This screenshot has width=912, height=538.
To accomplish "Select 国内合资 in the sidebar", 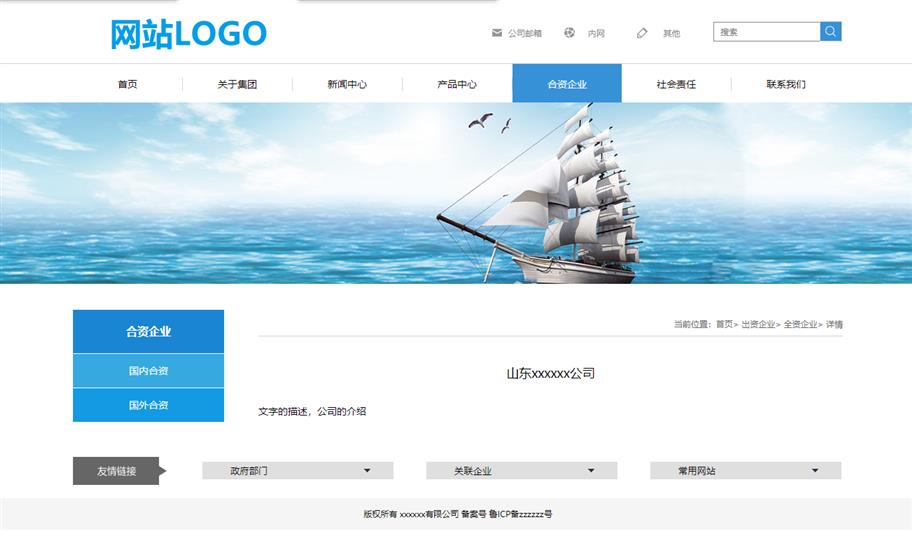I will [x=148, y=371].
